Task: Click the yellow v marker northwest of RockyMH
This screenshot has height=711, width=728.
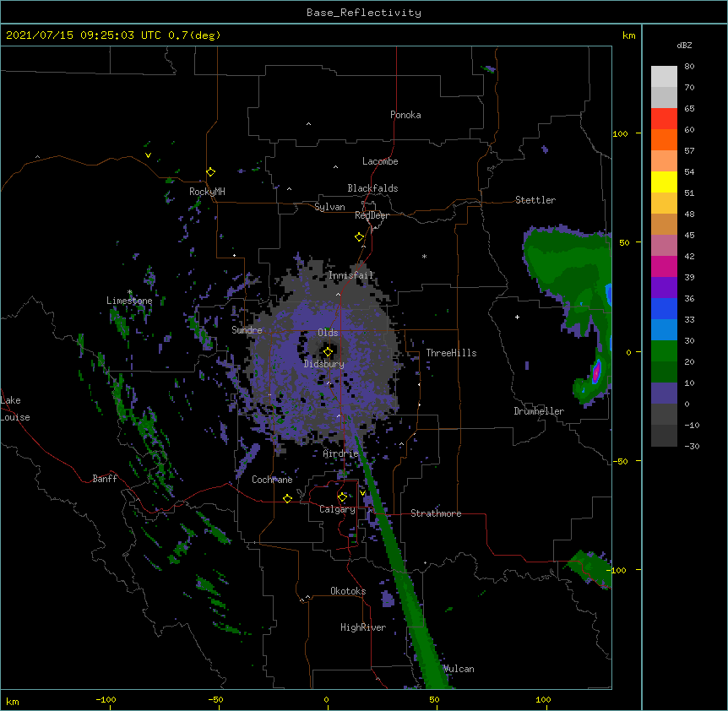Action: [148, 155]
